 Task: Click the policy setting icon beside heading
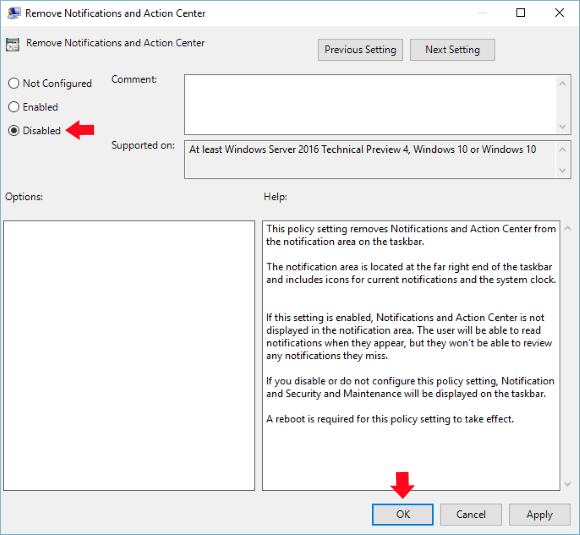point(13,45)
